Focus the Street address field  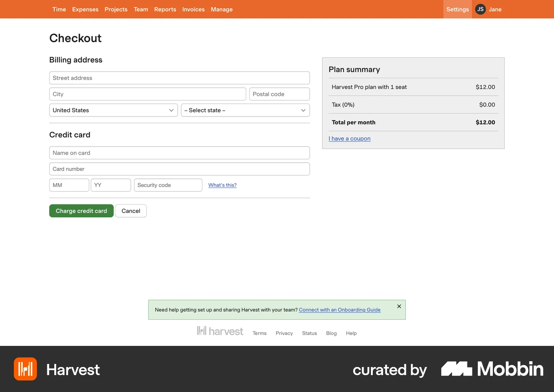coord(179,78)
